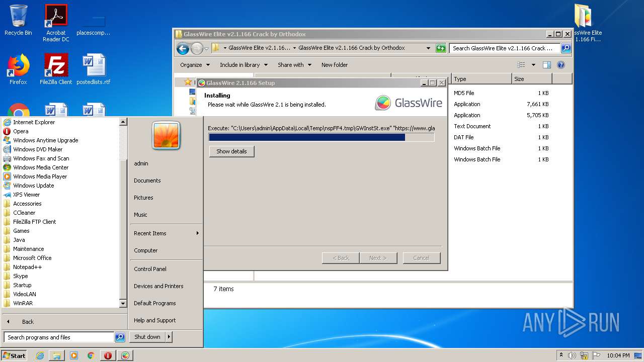Open XPS Viewer from programs list
644x362 pixels.
[26, 195]
